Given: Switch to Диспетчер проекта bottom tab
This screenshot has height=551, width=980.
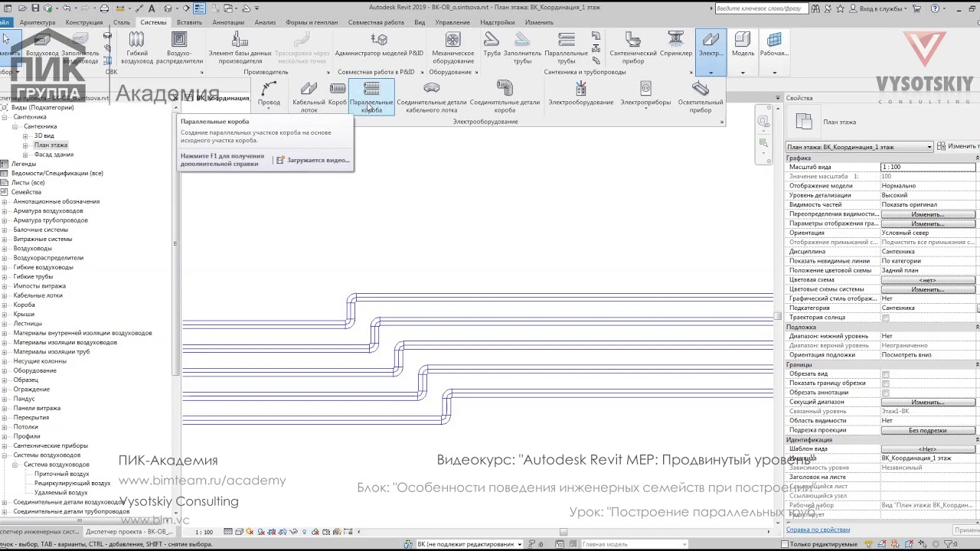Looking at the screenshot, I should point(127,531).
